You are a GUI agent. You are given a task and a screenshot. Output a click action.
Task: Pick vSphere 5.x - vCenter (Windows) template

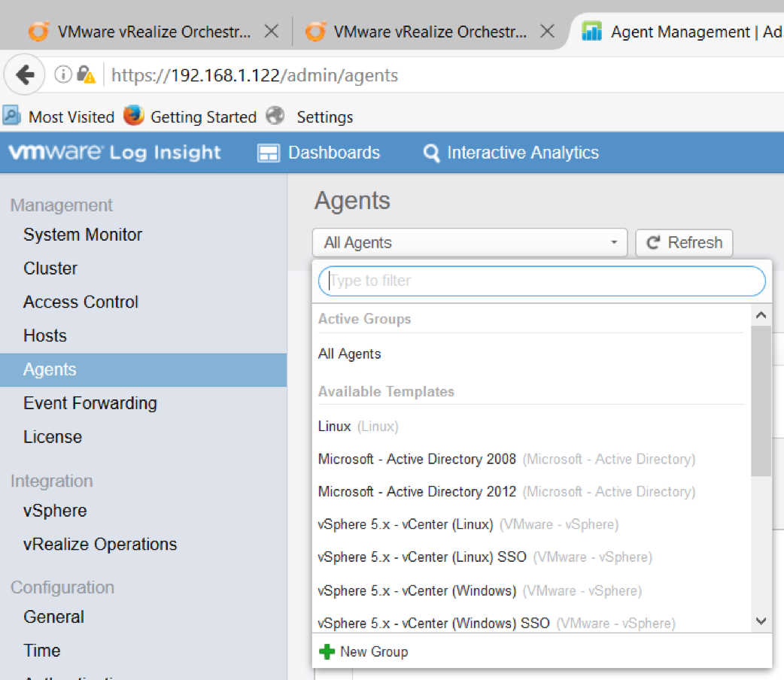[480, 590]
